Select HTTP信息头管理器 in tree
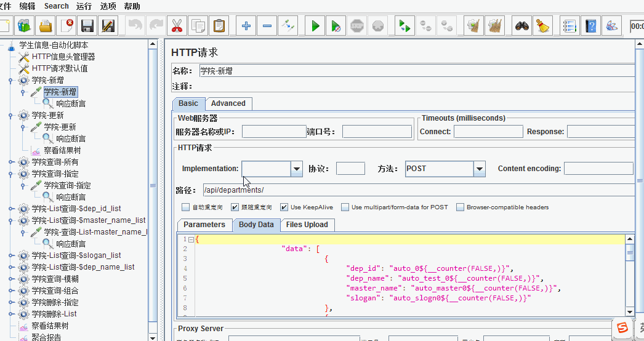The height and width of the screenshot is (341, 644). [63, 57]
